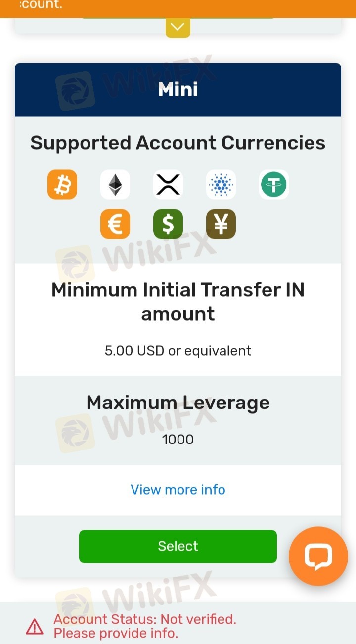Click the red warning triangle icon

point(35,627)
